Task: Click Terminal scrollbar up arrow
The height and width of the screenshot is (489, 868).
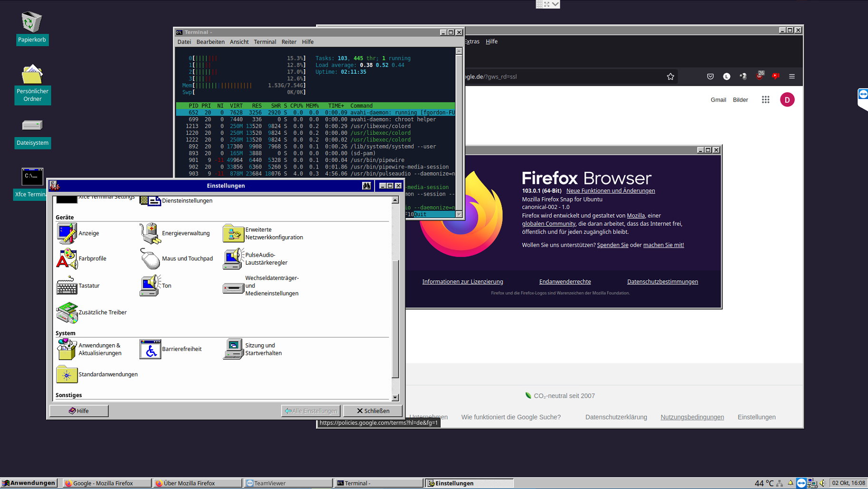Action: coord(459,51)
